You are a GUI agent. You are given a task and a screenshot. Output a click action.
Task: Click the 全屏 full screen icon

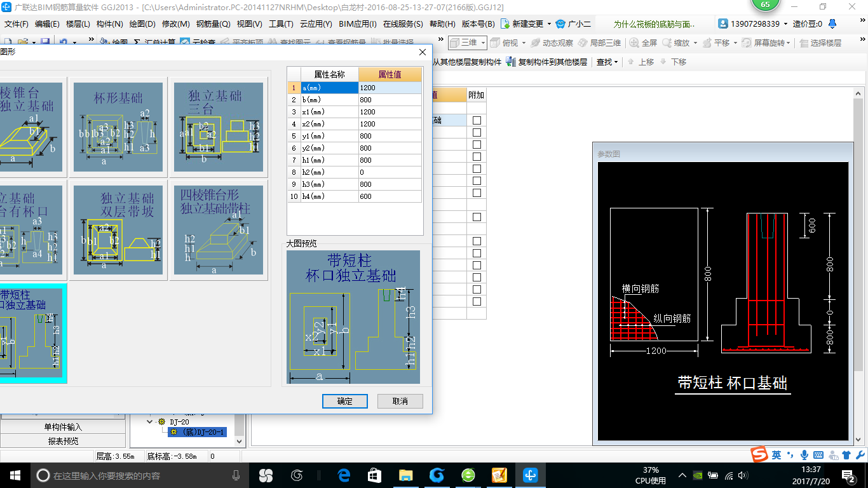click(x=643, y=43)
